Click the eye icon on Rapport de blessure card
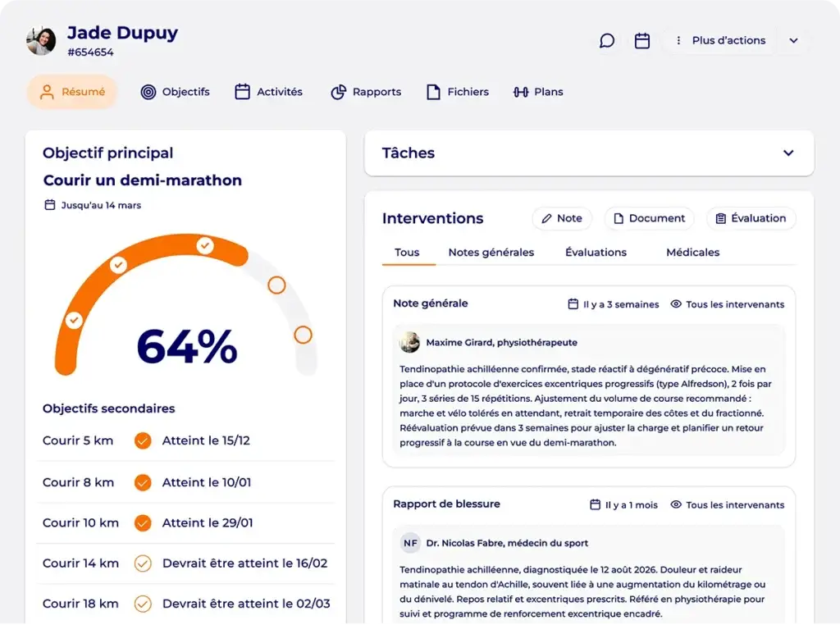The image size is (840, 625). point(676,504)
